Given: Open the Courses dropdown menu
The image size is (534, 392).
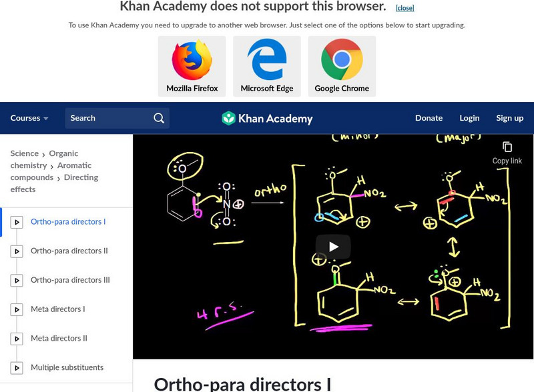Looking at the screenshot, I should pyautogui.click(x=29, y=117).
